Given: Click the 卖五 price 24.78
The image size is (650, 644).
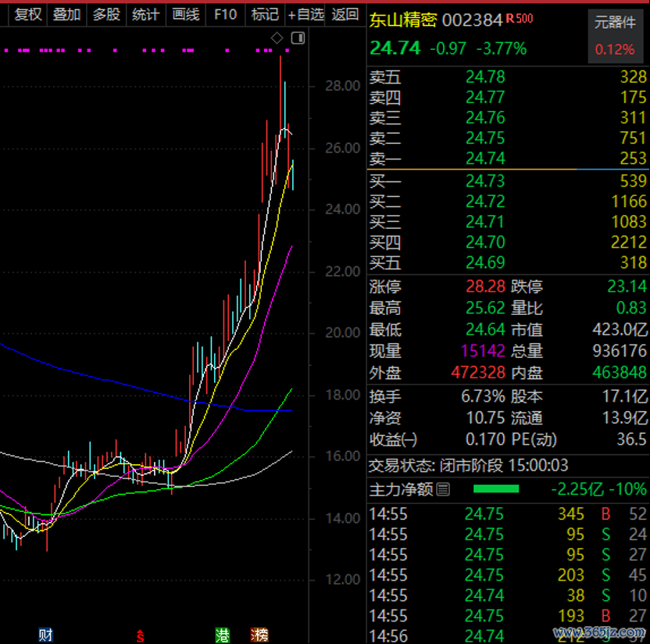Looking at the screenshot, I should 485,77.
